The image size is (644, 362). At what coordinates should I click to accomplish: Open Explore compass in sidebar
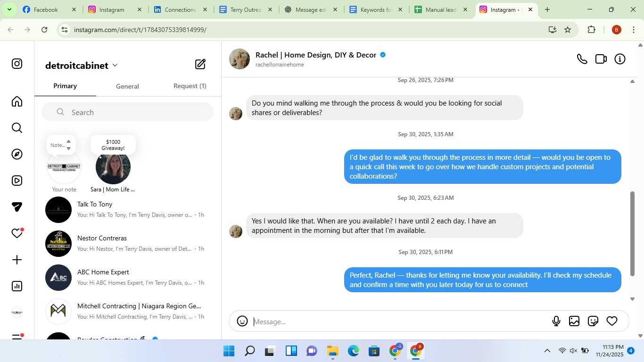17,154
